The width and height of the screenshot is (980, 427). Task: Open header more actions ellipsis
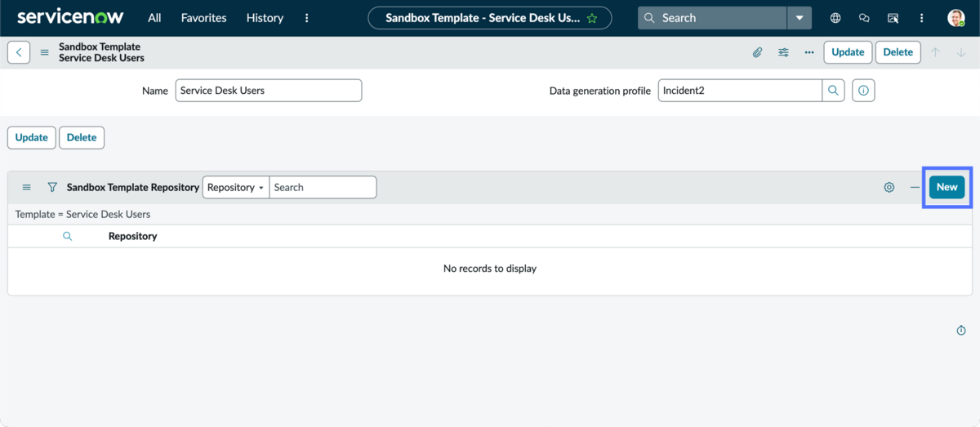tap(809, 52)
